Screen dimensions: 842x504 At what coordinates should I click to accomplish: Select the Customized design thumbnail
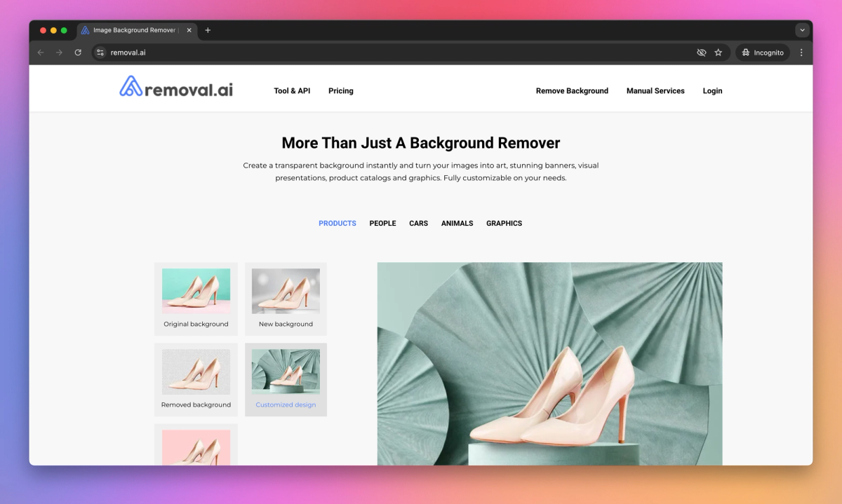286,379
